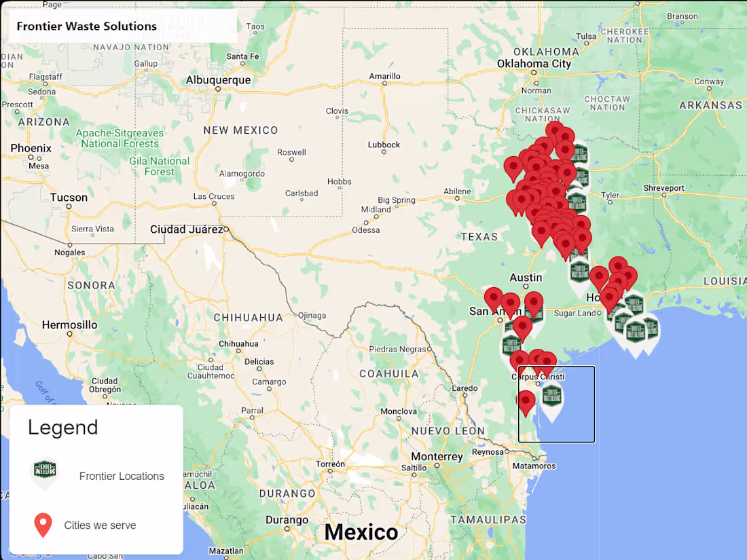
Task: Click the Frontier Waste Solutions title
Action: tap(86, 26)
